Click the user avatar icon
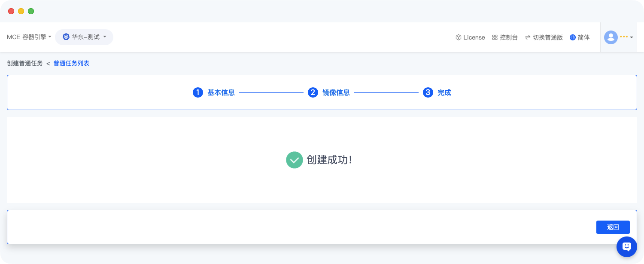Viewport: 644px width, 264px height. (x=611, y=37)
